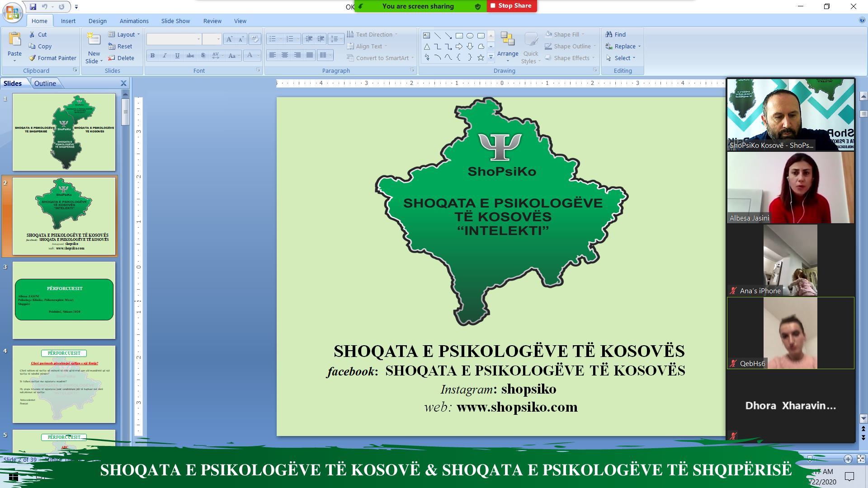The width and height of the screenshot is (868, 488).
Task: Justify the paragraph text
Action: tap(310, 55)
